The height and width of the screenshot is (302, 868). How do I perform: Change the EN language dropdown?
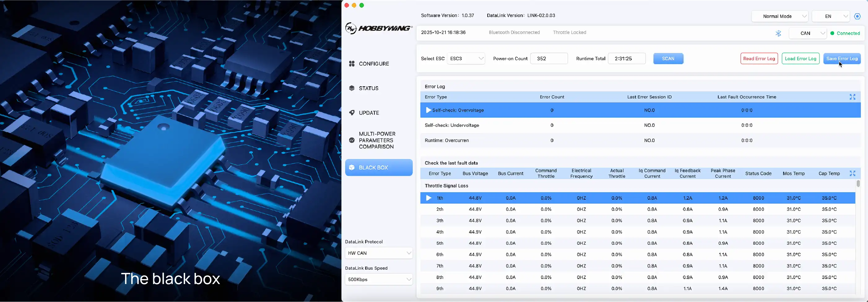pos(831,16)
